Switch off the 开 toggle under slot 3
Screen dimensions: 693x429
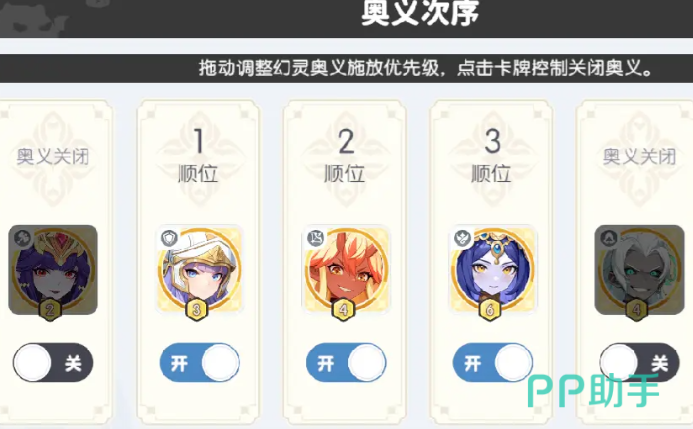coord(492,363)
